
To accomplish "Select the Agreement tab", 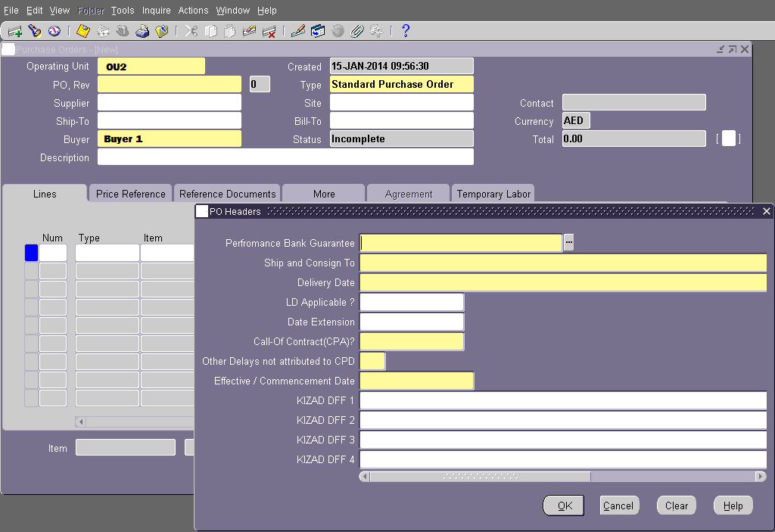I will 408,193.
